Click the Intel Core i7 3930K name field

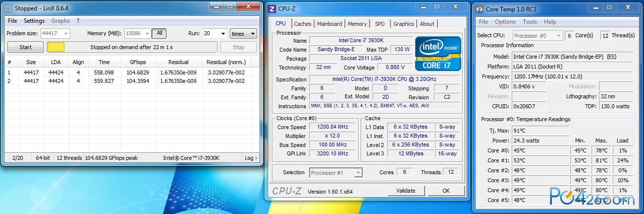pos(361,41)
